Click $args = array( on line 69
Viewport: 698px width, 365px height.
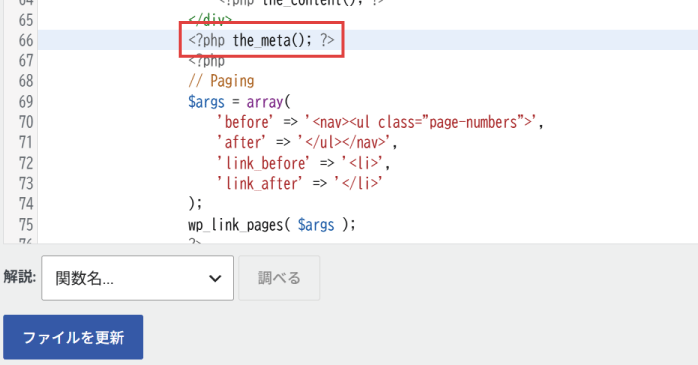tap(239, 101)
